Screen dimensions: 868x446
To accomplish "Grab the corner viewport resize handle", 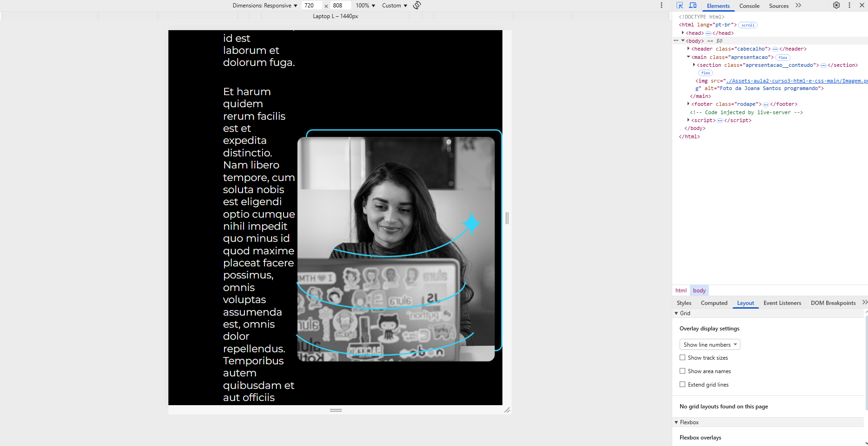I will [x=507, y=410].
